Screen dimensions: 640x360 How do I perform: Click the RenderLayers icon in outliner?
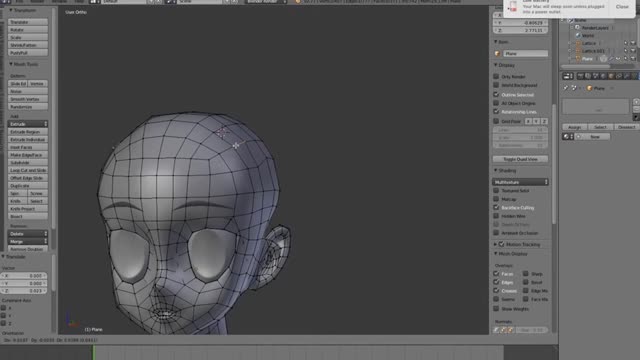(578, 28)
